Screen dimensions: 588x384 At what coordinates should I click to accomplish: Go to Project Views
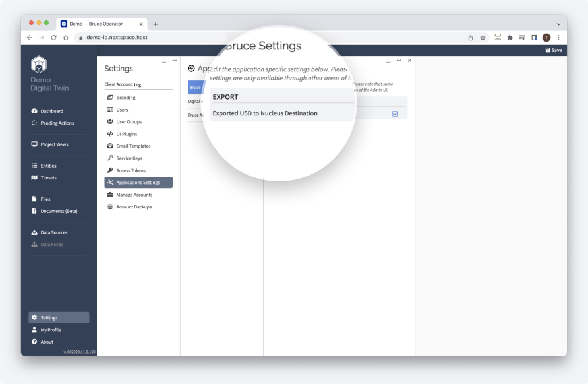(x=54, y=144)
